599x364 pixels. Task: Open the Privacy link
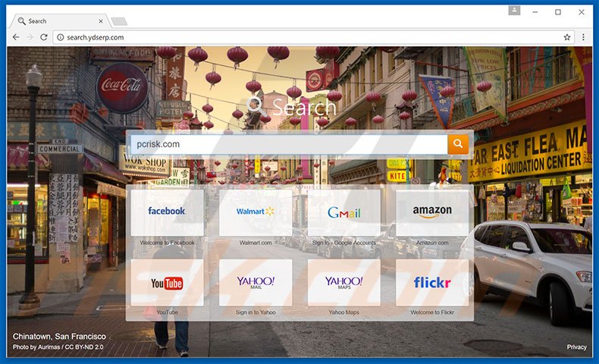(576, 347)
